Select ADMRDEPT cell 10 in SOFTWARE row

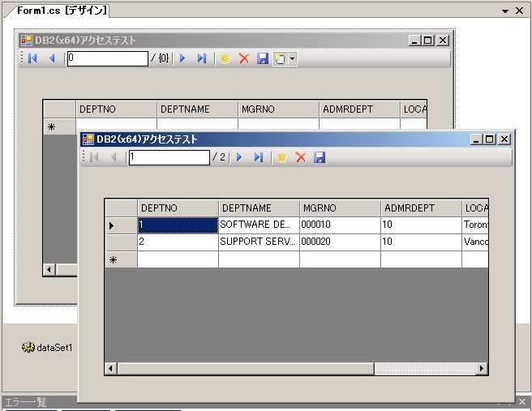[421, 225]
